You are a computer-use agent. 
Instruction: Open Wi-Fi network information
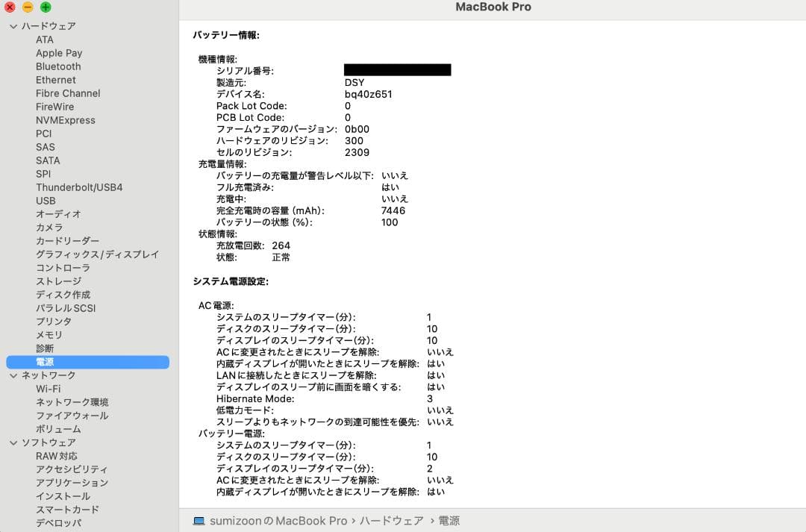coord(47,389)
